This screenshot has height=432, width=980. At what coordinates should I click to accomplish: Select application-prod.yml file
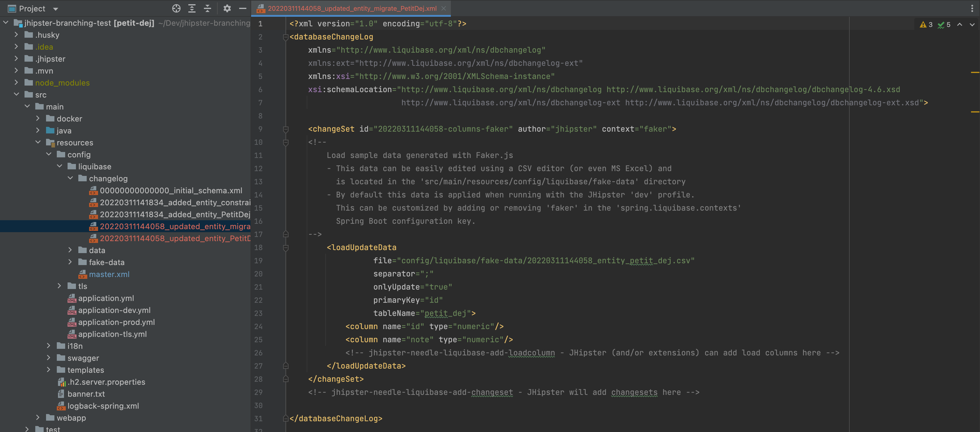(x=116, y=322)
